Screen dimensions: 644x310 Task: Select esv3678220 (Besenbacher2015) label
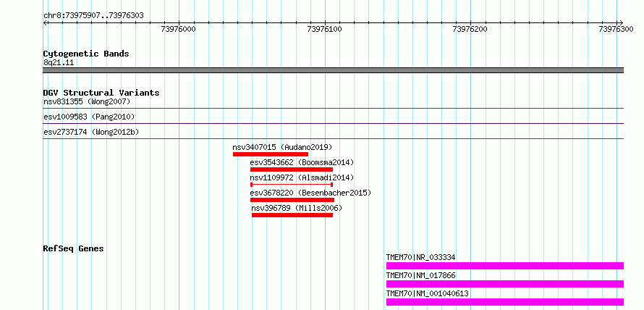[x=310, y=193]
